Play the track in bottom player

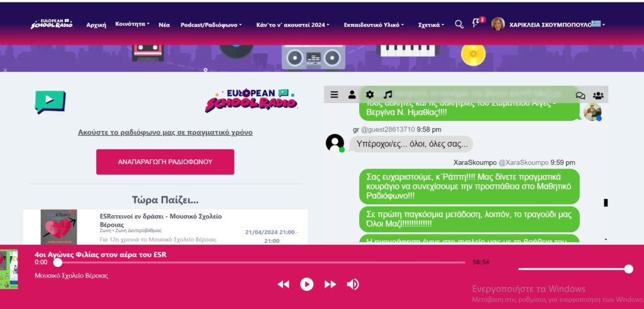tap(306, 284)
